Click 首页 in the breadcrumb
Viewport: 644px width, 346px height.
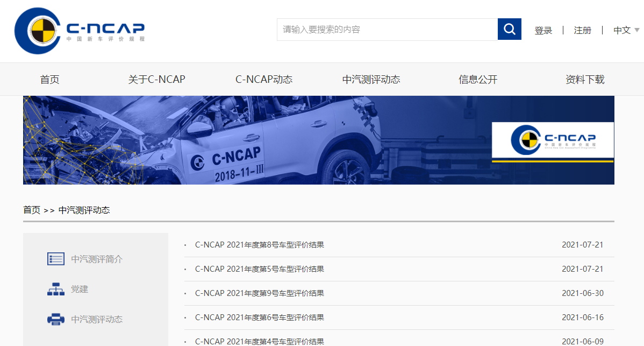(x=32, y=210)
